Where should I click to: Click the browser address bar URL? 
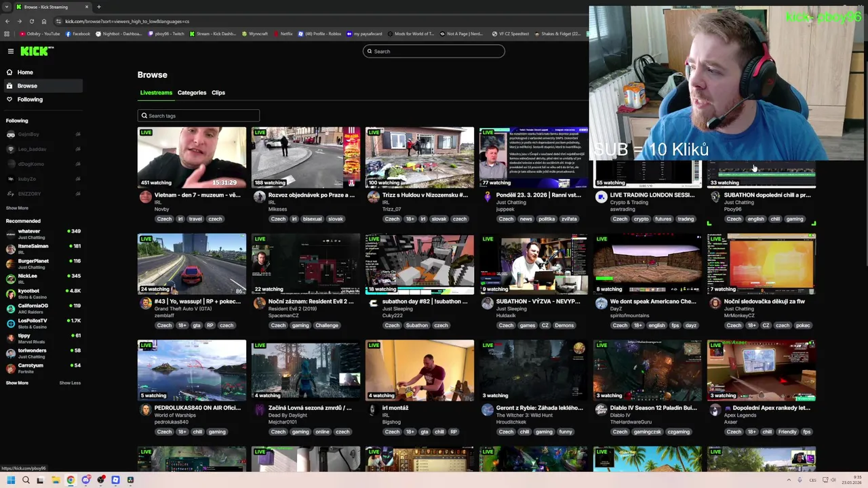point(127,21)
